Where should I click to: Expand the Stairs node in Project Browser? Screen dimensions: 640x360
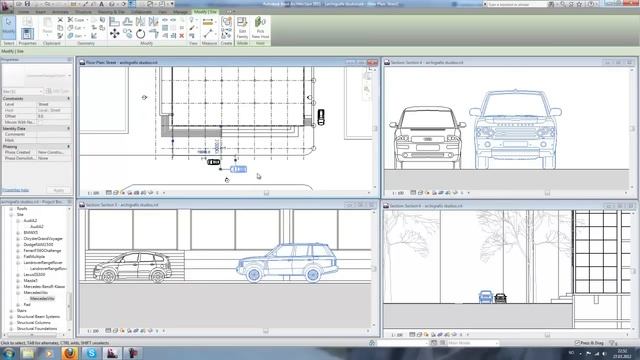(11, 311)
